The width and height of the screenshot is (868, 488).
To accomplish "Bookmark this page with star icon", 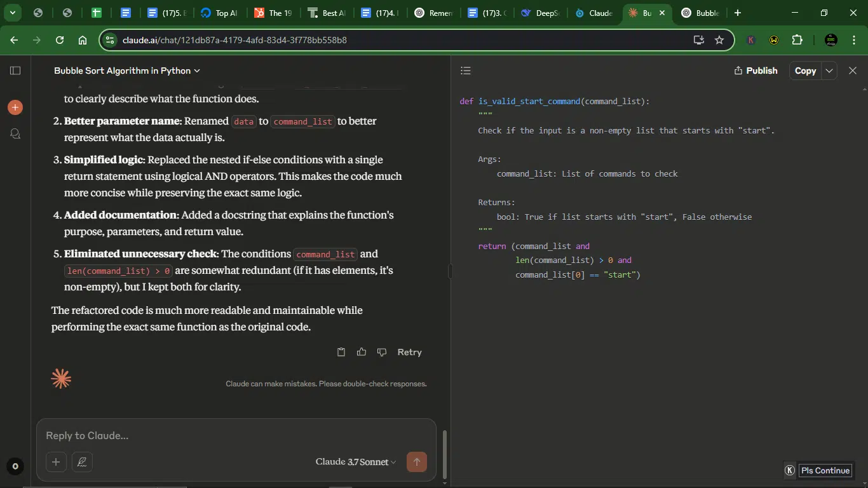I will [x=719, y=40].
